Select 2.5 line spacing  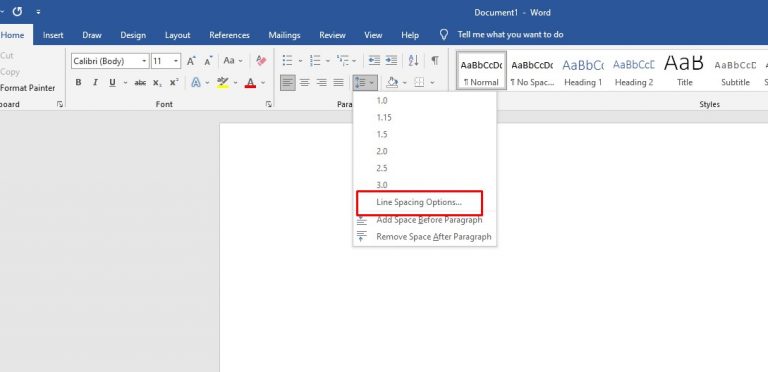pos(425,168)
